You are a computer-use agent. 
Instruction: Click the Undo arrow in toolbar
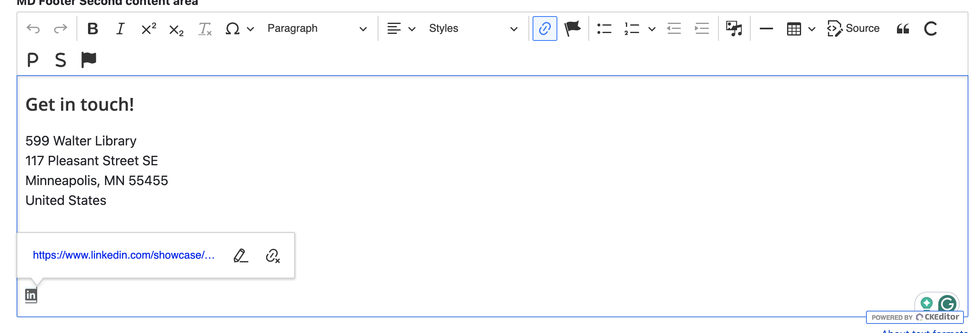point(33,29)
